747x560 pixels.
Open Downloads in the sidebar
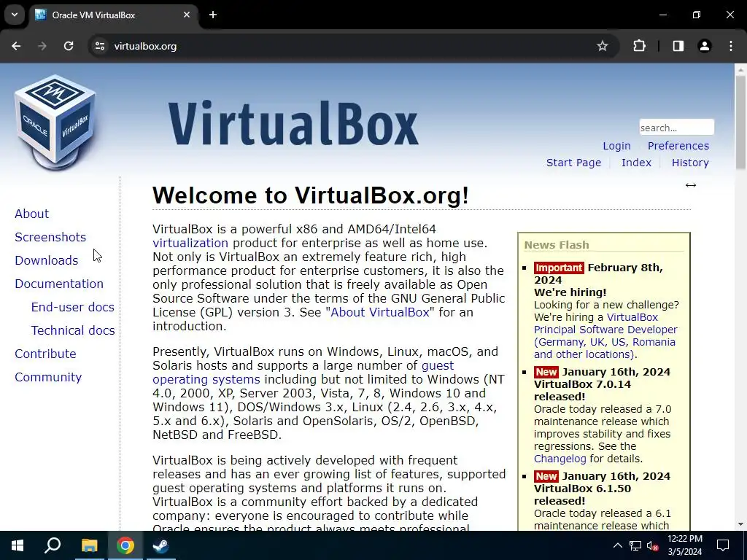coord(46,260)
